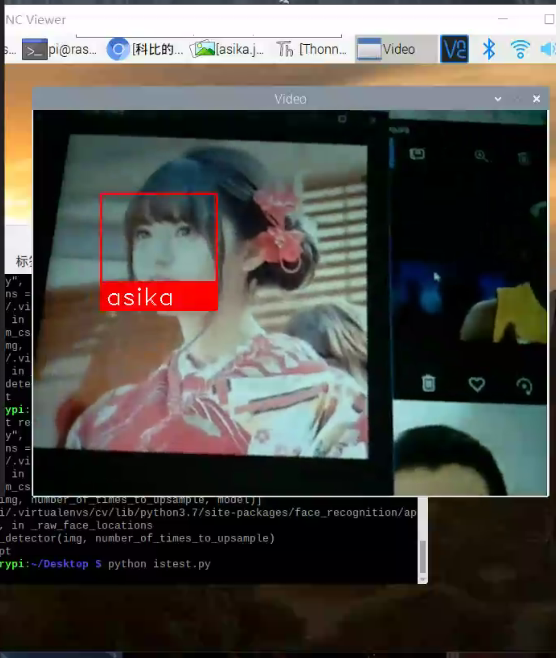560x658 pixels.
Task: Click the python istest.py command line
Action: [x=159, y=564]
